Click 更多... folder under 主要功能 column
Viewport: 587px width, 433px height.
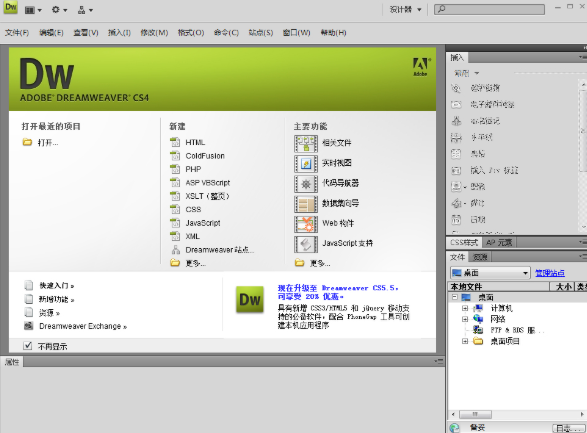(313, 263)
